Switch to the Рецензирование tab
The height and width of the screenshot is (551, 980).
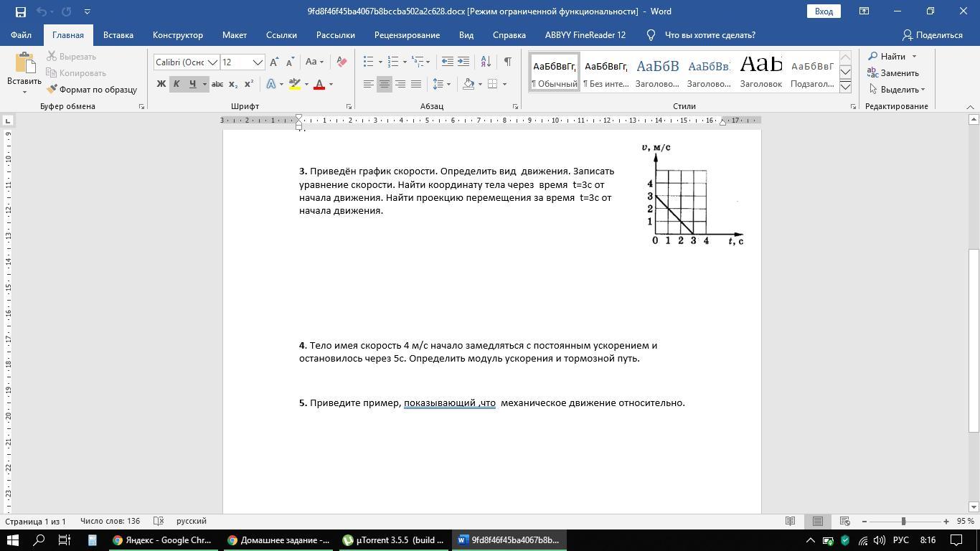click(x=407, y=34)
